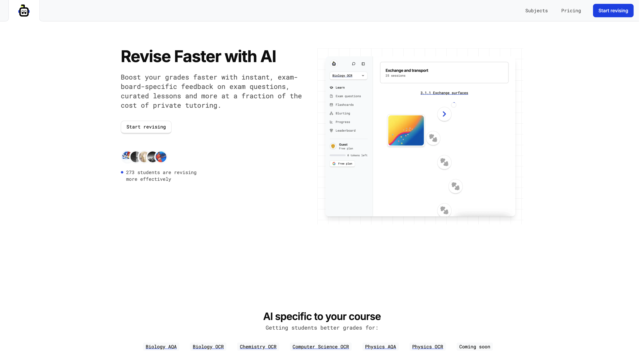The height and width of the screenshot is (362, 644).
Task: Open the Blurting tool
Action: [331, 113]
